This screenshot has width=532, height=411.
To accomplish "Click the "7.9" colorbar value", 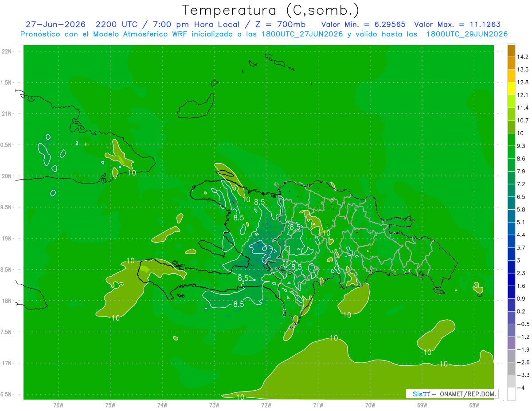I will pyautogui.click(x=521, y=172).
